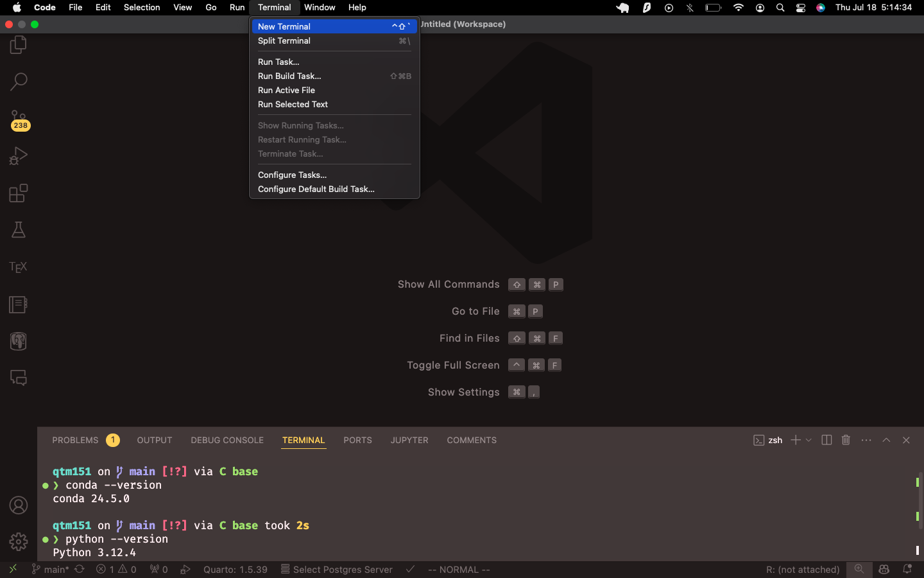Open the Wi-Fi status menu

[739, 8]
